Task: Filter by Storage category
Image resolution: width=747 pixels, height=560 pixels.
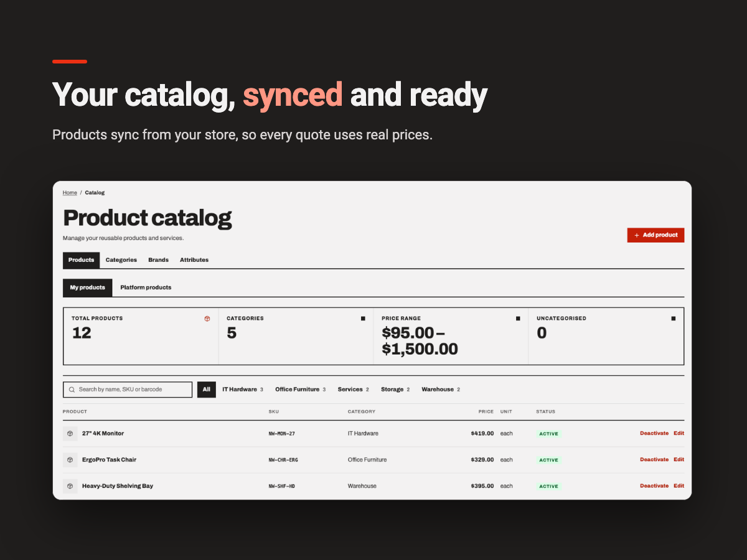Action: [395, 390]
